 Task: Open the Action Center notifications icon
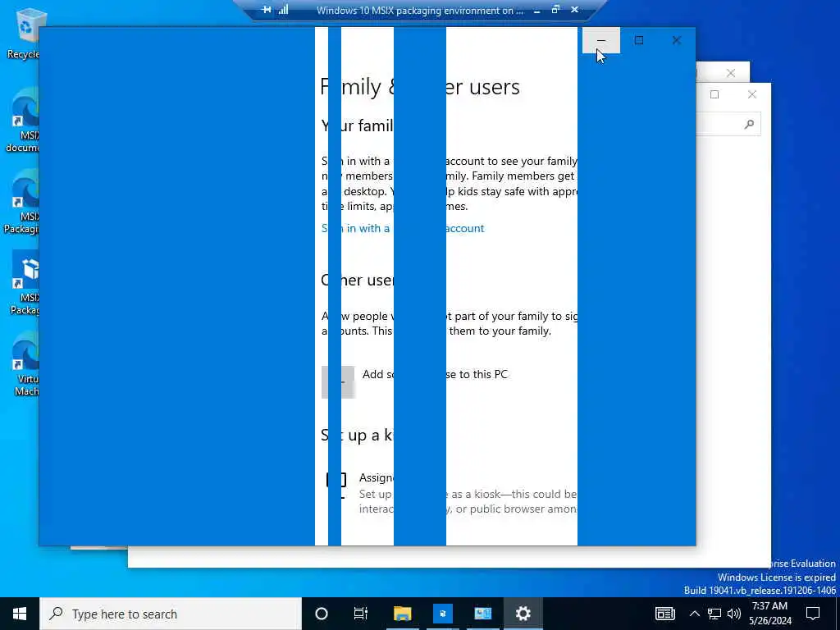point(813,614)
